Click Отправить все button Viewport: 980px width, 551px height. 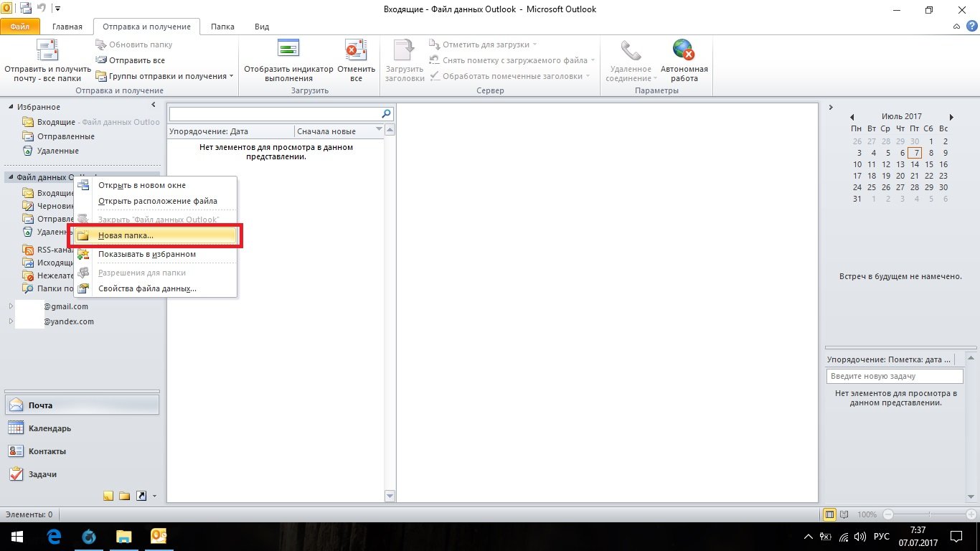point(131,60)
